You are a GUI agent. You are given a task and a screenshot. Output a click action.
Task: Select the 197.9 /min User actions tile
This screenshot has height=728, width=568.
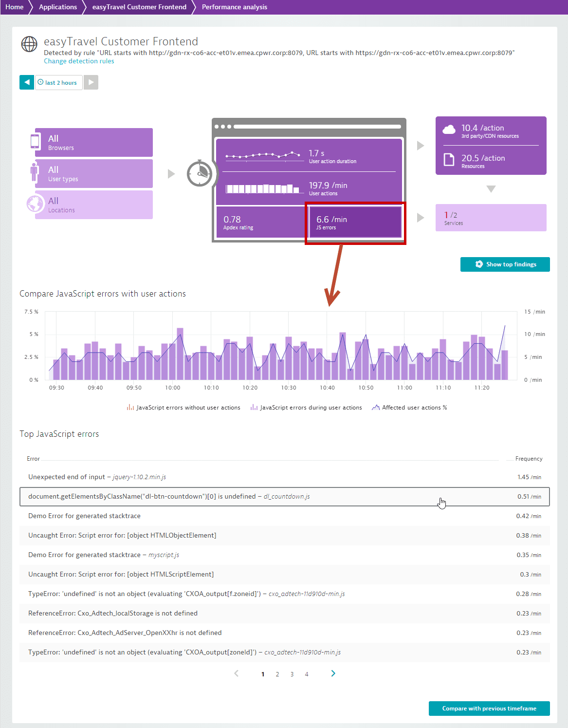[x=309, y=188]
